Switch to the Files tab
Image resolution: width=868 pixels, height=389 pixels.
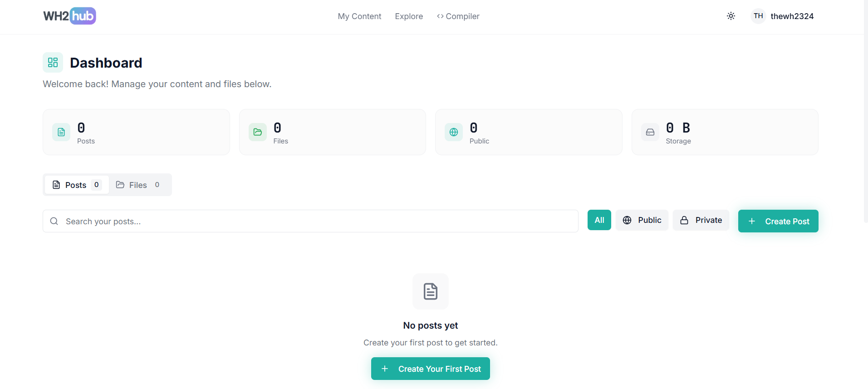tap(138, 185)
